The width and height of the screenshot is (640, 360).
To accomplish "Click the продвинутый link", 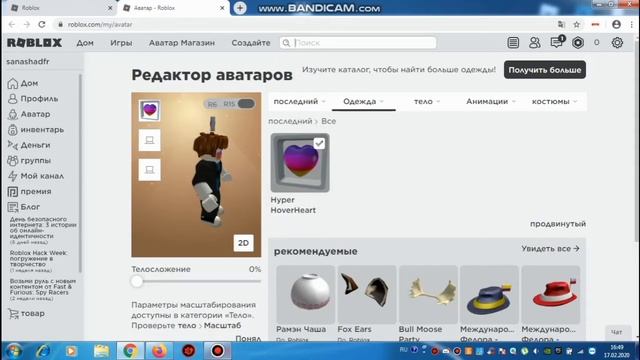I will 558,224.
